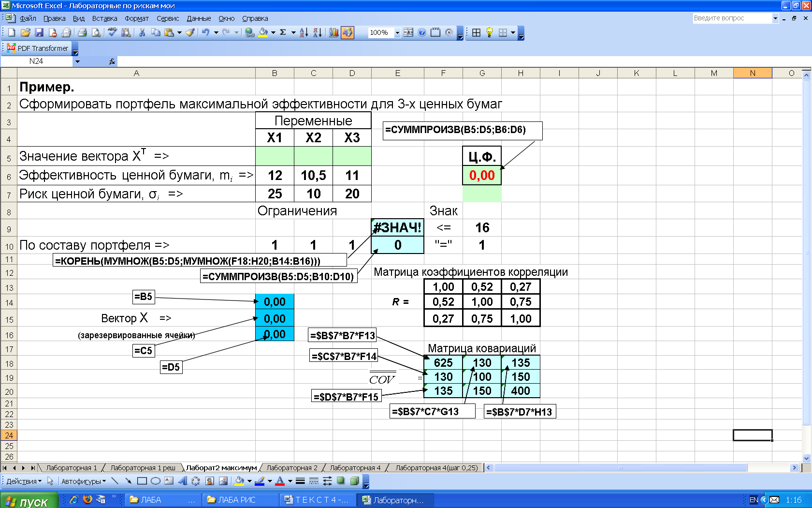Open the Данные menu
Image resolution: width=812 pixels, height=508 pixels.
coord(199,18)
